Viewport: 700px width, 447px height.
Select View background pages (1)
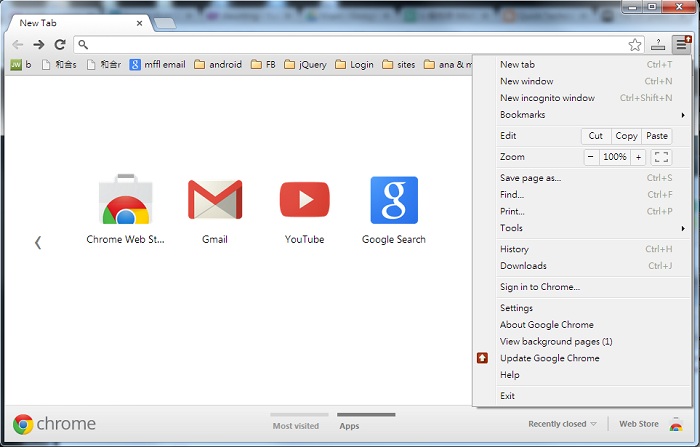(x=593, y=342)
